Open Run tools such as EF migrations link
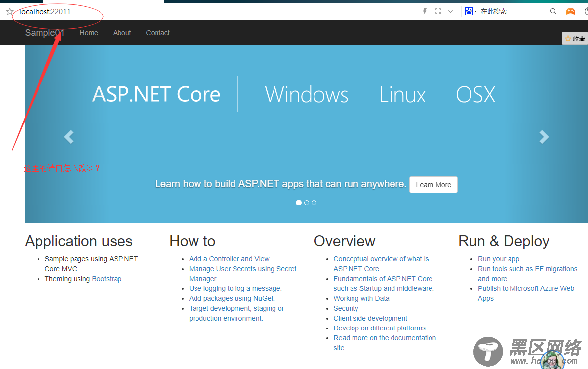Viewport: 588px width, 369px height. pos(528,274)
